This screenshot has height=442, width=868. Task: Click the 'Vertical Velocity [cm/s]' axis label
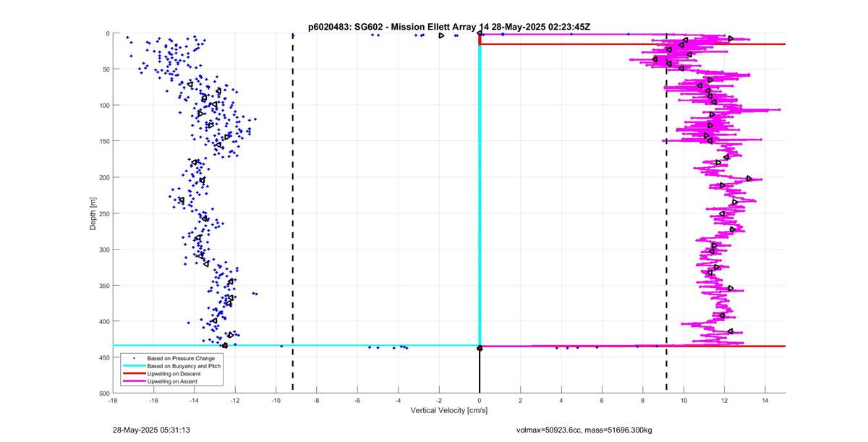point(448,410)
